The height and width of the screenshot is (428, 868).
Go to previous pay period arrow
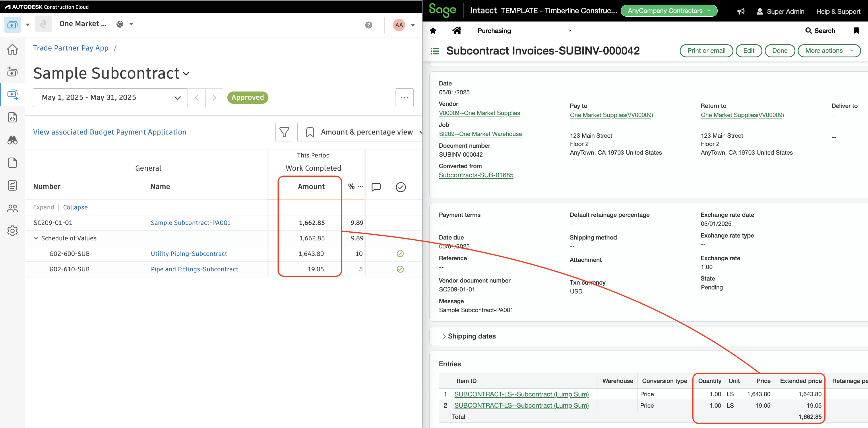pos(197,98)
